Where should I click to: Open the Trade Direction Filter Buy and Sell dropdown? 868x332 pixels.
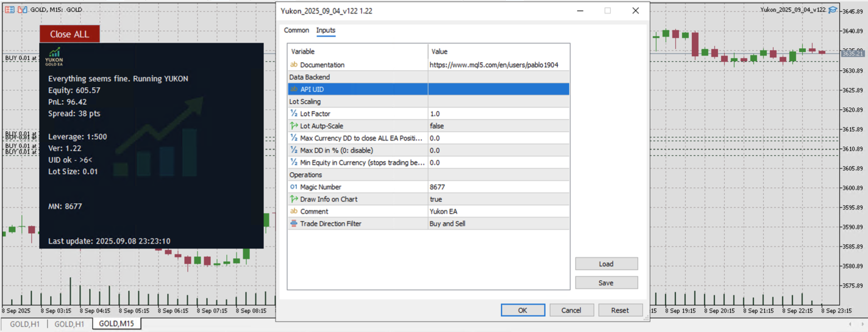(499, 223)
